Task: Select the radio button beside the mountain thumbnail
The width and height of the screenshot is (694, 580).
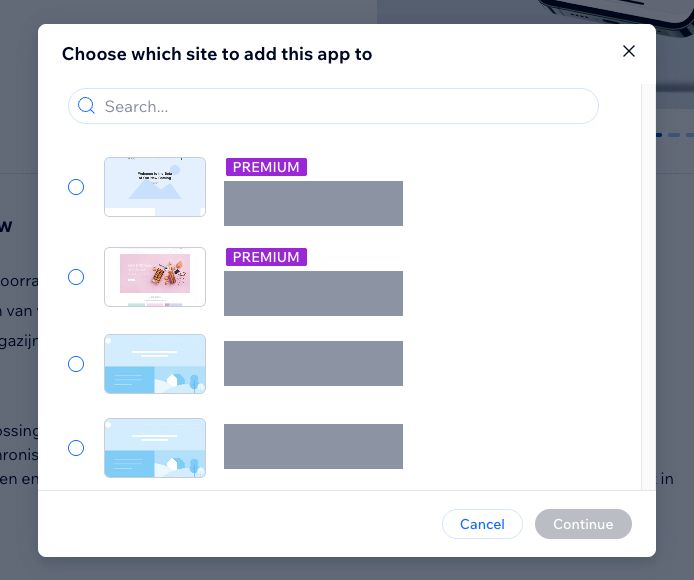Action: [x=76, y=187]
